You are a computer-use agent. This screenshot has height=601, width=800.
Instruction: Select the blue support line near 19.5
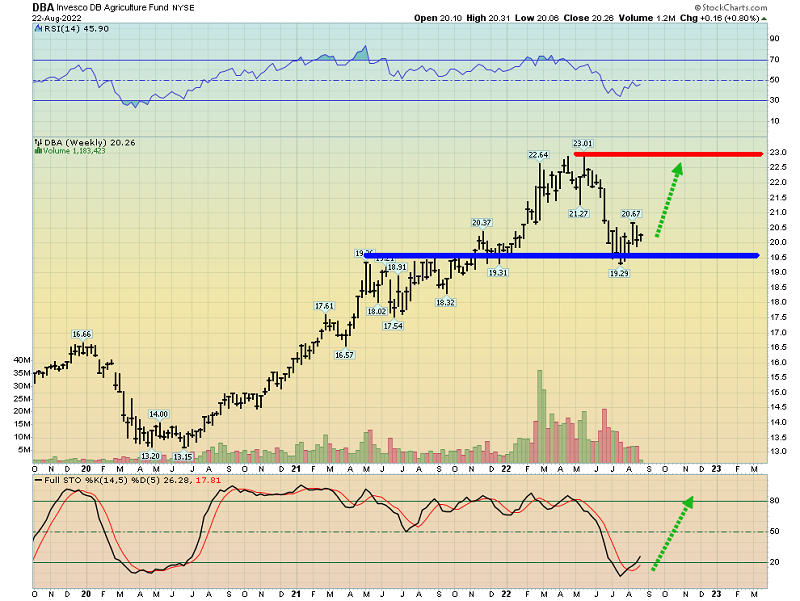(x=560, y=256)
